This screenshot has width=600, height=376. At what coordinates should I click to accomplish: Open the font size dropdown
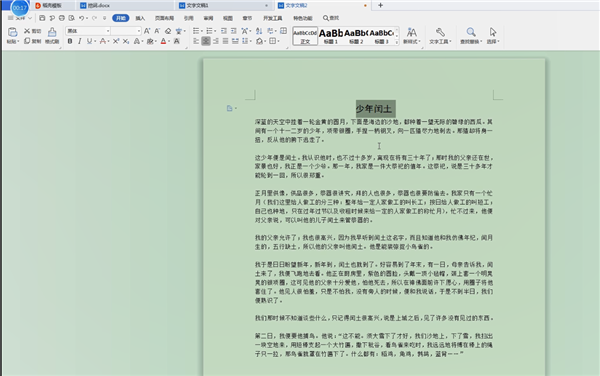click(139, 31)
